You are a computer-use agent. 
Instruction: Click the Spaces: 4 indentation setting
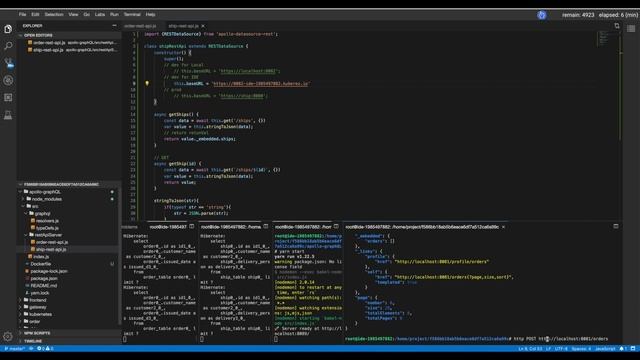[581, 349]
